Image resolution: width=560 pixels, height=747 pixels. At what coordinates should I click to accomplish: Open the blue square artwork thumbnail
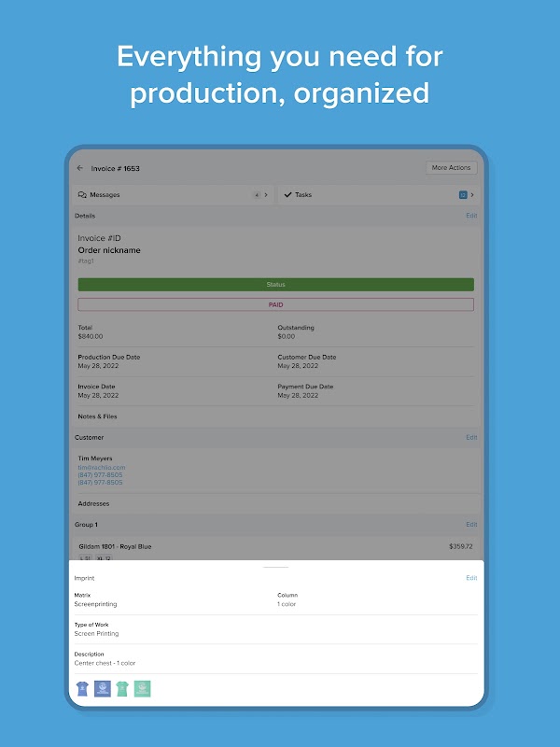tap(103, 688)
